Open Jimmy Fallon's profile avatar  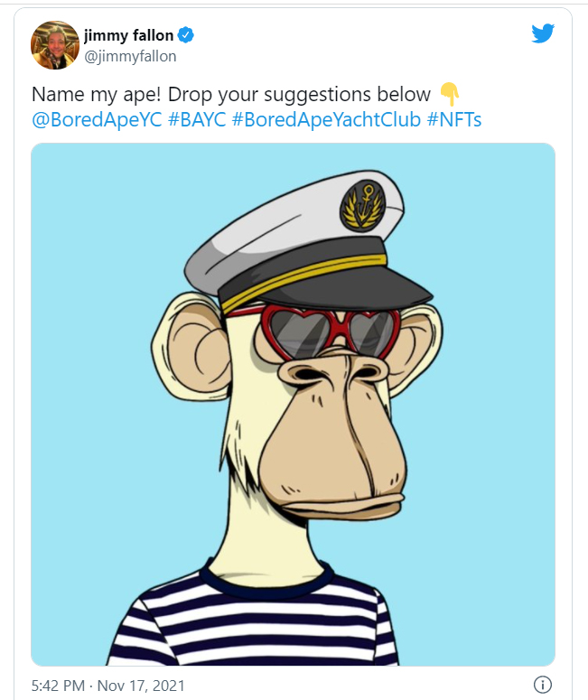[55, 45]
